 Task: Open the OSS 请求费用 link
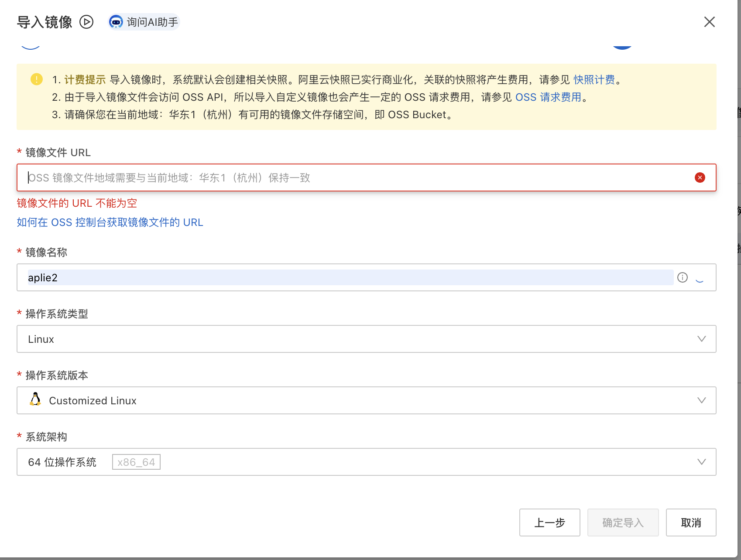click(548, 97)
